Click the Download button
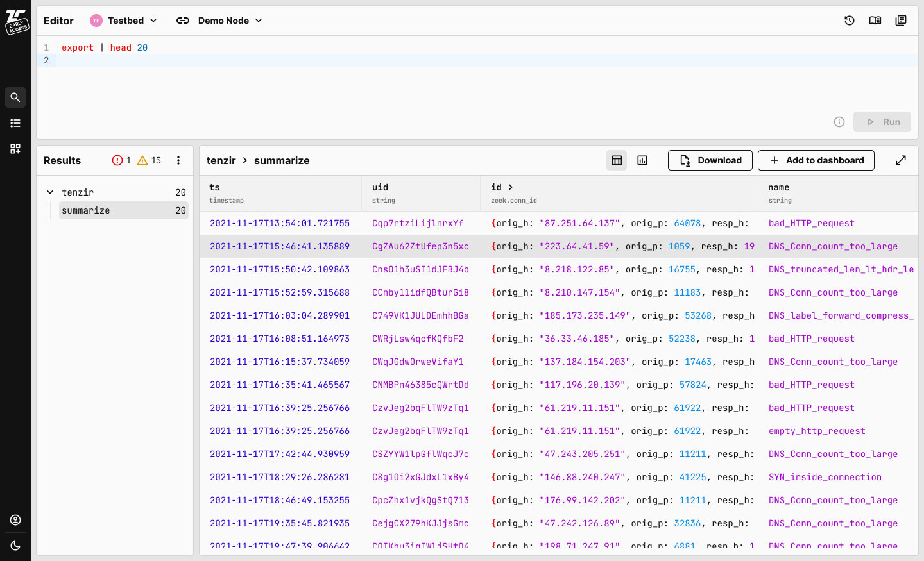Image resolution: width=924 pixels, height=561 pixels. click(710, 160)
